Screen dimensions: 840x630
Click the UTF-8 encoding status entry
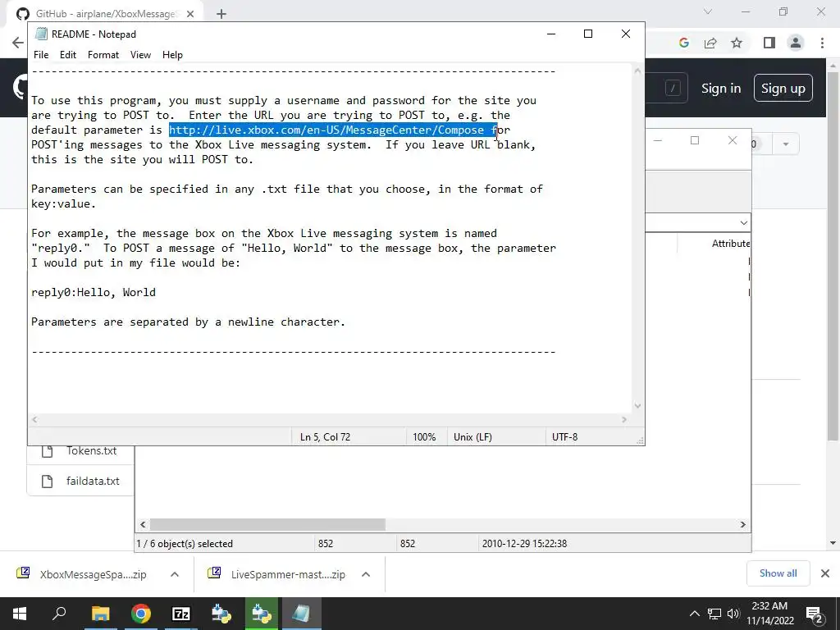[564, 437]
